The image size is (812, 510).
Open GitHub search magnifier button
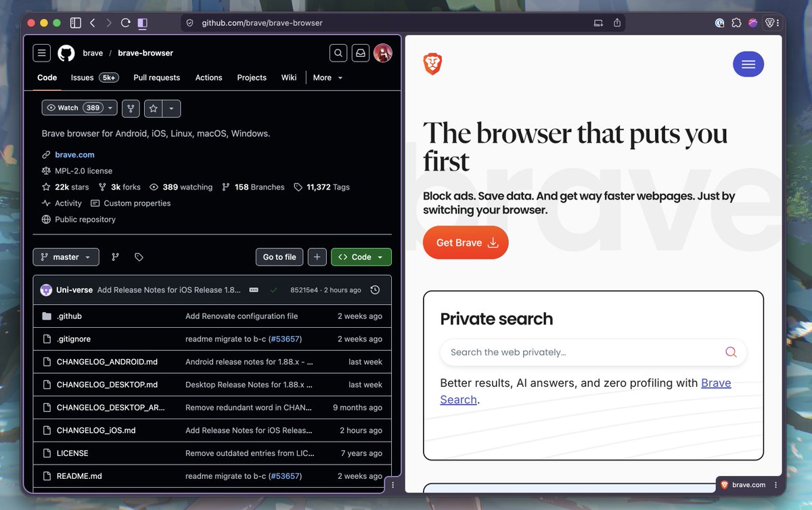point(338,53)
